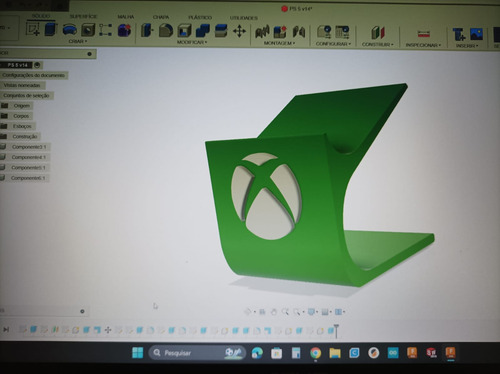
Task: Select the Move/Copy tool
Action: pos(239,32)
